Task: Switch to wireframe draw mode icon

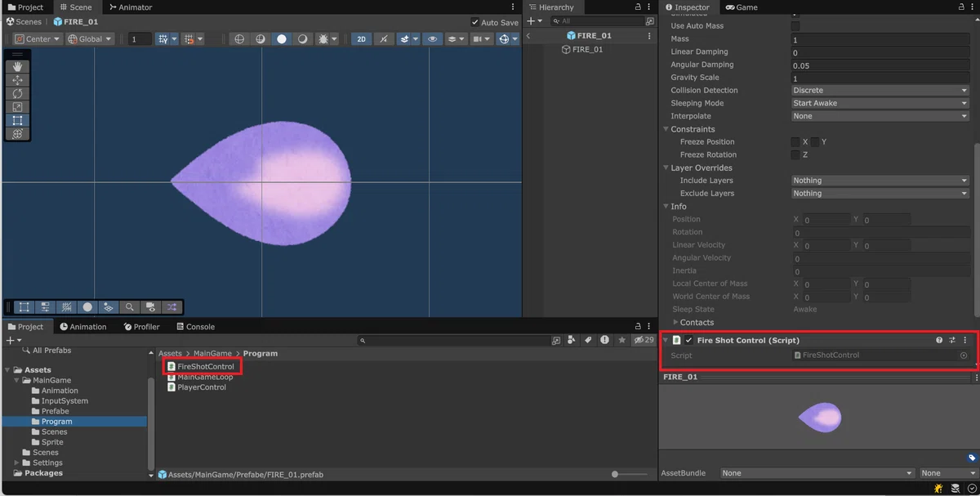Action: click(x=239, y=39)
